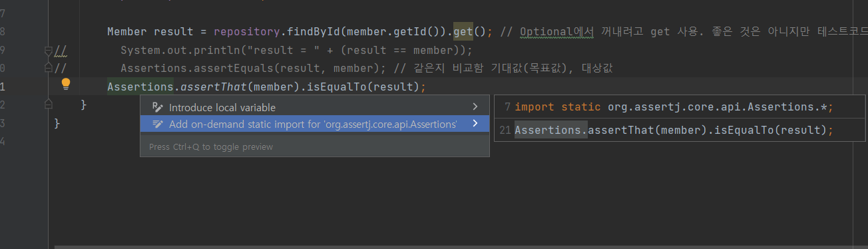Collapse the method using the fold marker by the closing brace

coord(48,104)
